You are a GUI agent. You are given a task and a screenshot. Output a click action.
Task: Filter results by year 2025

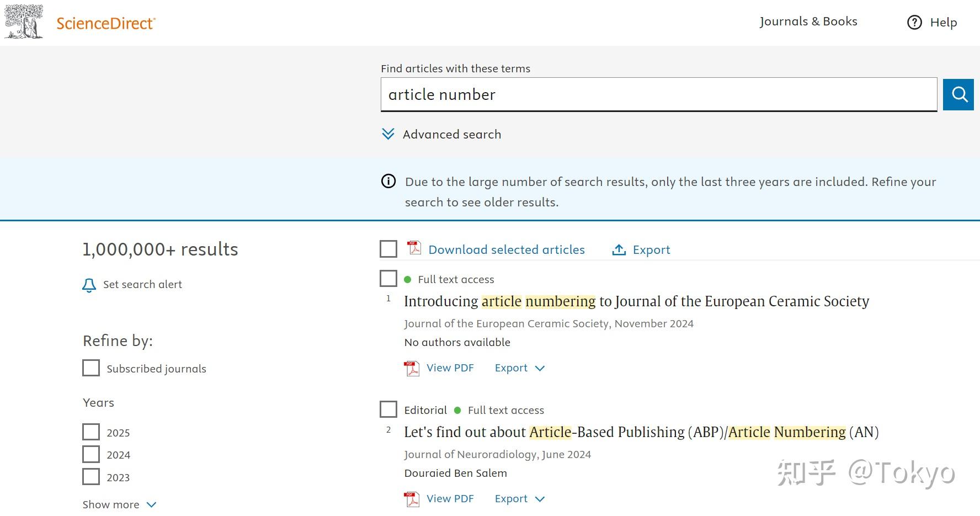click(91, 432)
